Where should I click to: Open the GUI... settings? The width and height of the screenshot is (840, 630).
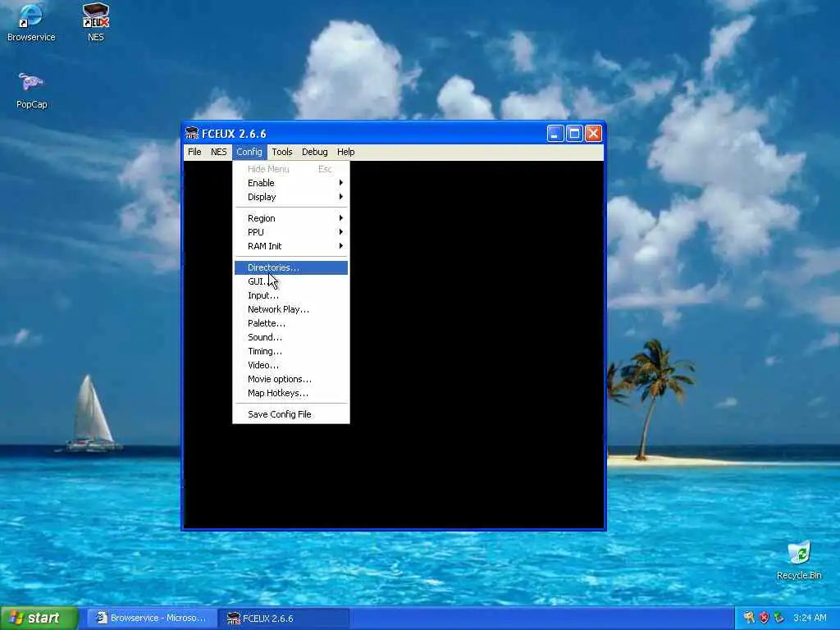(x=291, y=281)
